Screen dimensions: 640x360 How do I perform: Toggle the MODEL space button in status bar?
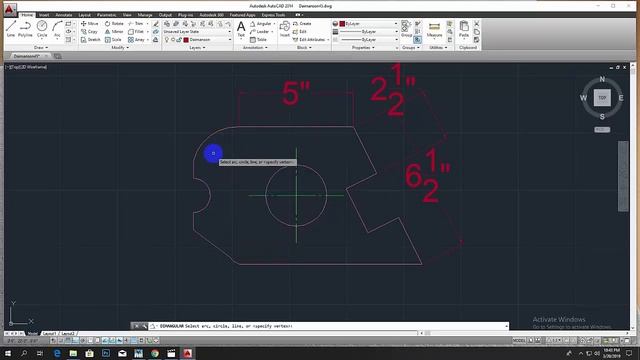coord(519,340)
